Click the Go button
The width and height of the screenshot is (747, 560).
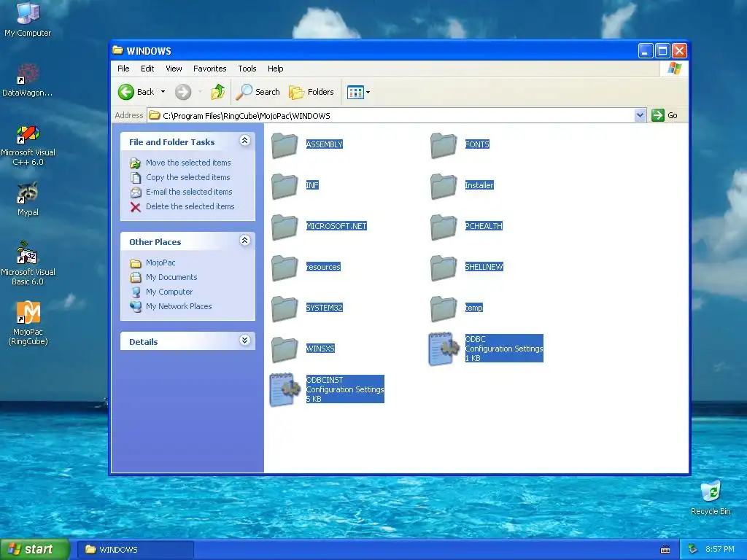[x=665, y=115]
